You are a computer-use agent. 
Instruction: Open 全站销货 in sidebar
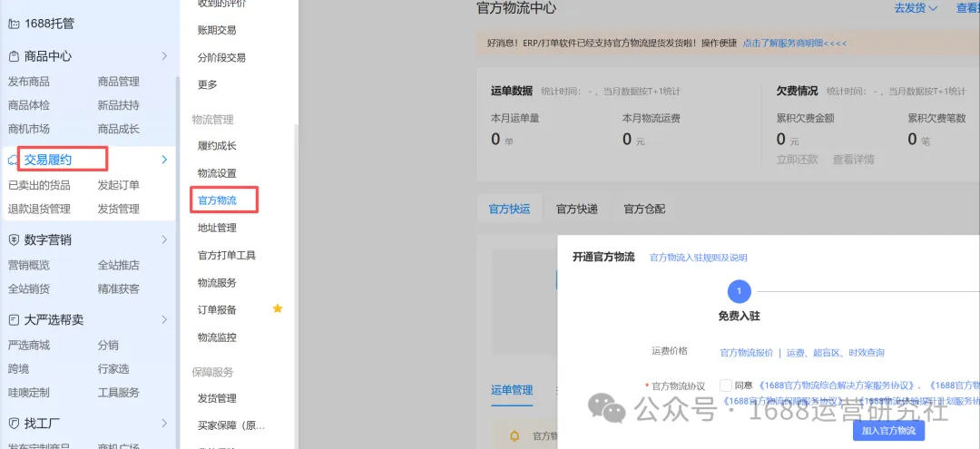[x=29, y=289]
